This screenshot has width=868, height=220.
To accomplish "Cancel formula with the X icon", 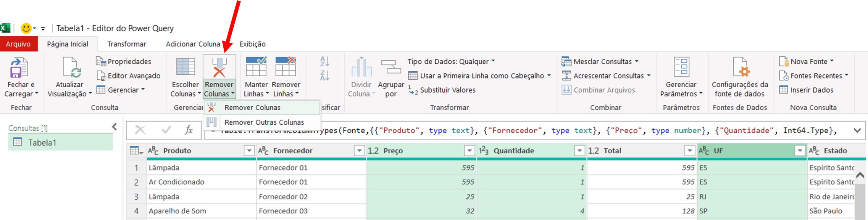I will coord(140,130).
